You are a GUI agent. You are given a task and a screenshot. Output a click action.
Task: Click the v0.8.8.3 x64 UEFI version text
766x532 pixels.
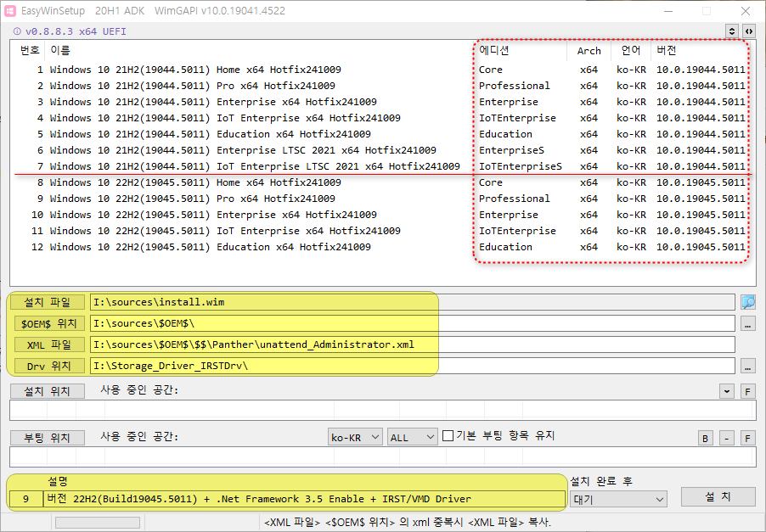pyautogui.click(x=76, y=31)
